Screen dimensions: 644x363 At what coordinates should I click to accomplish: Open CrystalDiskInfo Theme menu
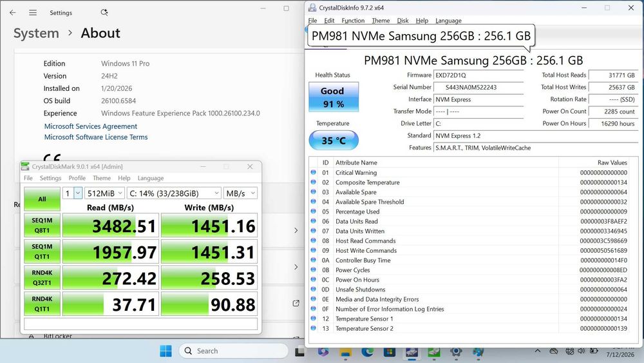(381, 21)
